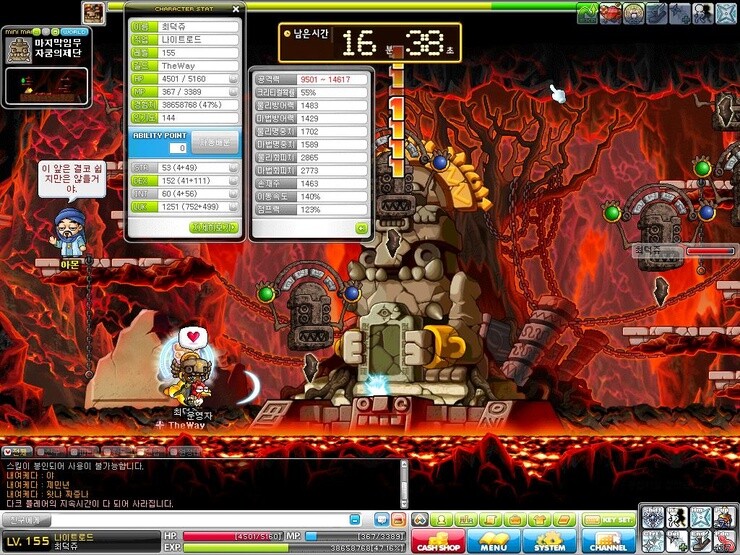The image size is (740, 555).
Task: Use the character portrait skill quickslot
Action: tap(725, 517)
